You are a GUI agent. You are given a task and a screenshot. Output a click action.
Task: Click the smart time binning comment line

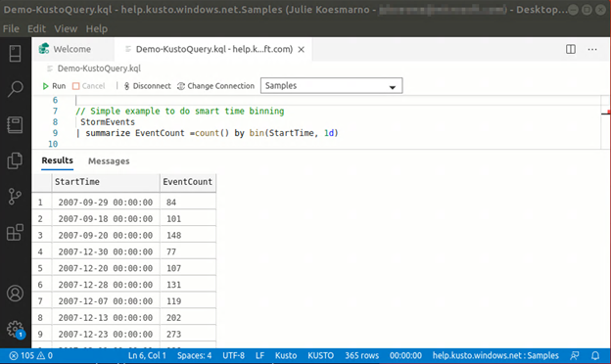click(x=180, y=111)
